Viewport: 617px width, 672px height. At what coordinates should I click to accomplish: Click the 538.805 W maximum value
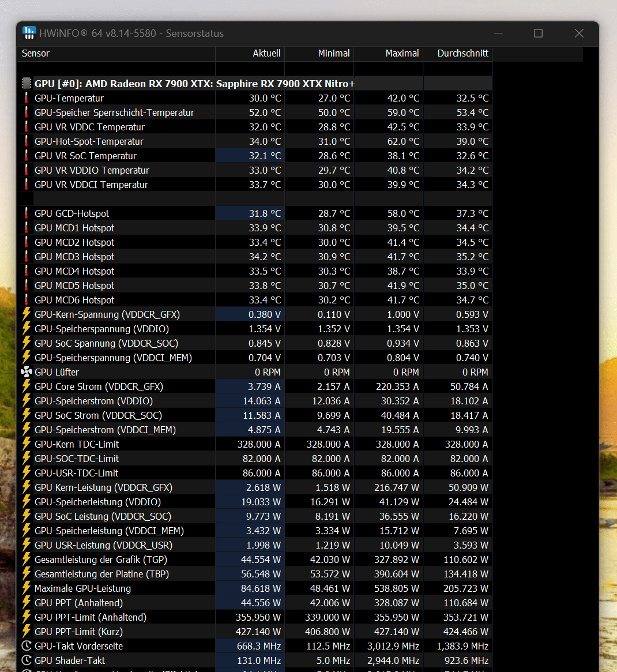coord(397,588)
